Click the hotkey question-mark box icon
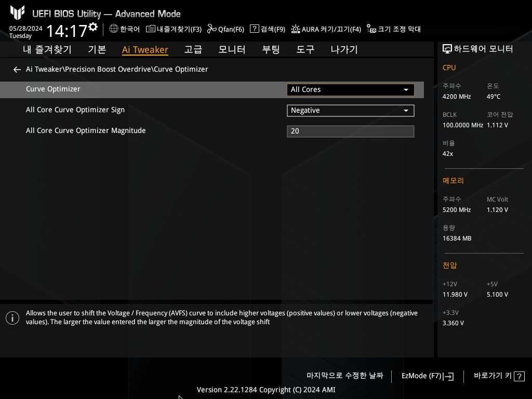Image resolution: width=532 pixels, height=399 pixels. [519, 376]
